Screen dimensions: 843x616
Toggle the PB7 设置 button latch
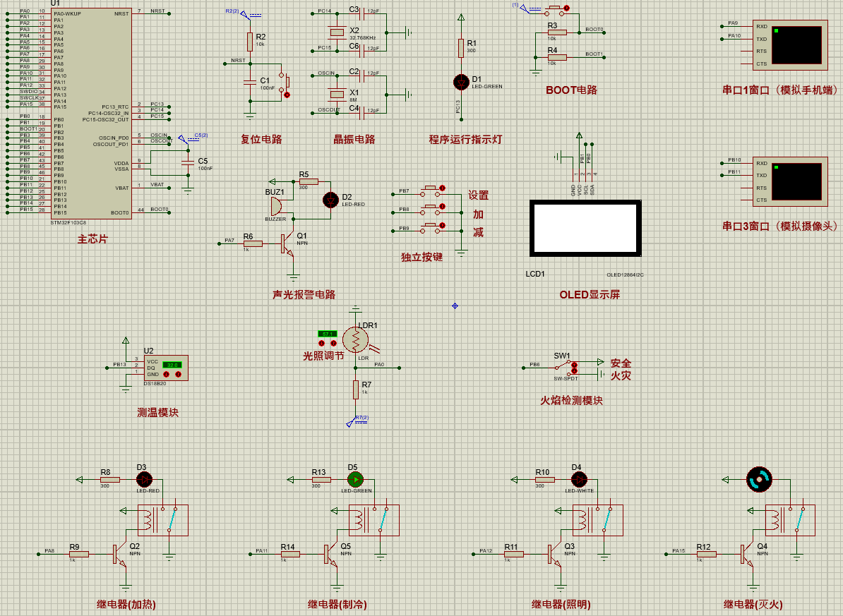tap(443, 188)
